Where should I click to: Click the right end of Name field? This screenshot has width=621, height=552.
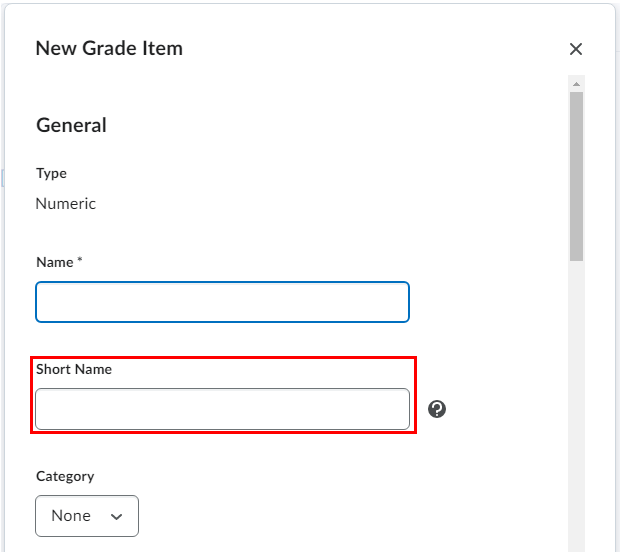coord(395,302)
